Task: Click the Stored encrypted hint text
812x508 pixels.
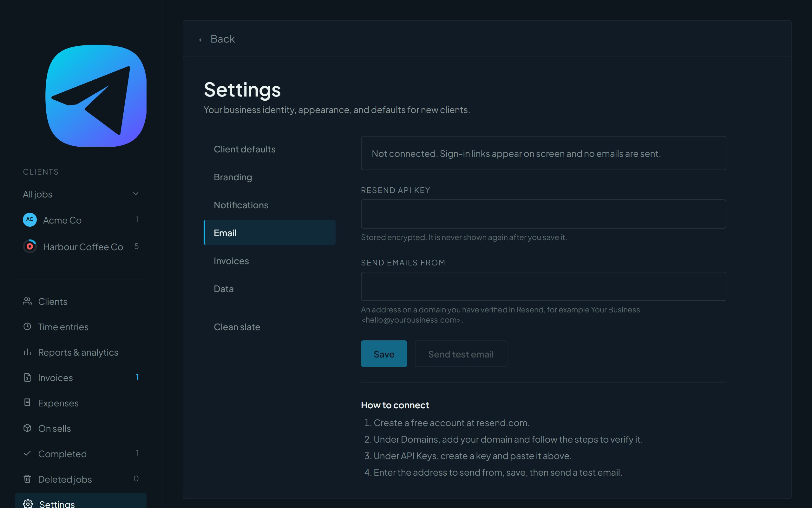Action: point(464,237)
